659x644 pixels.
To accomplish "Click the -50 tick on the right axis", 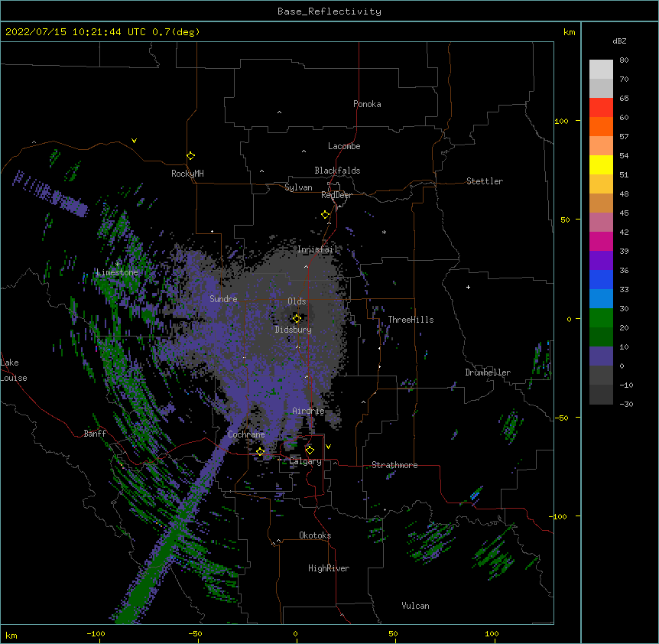I will (561, 418).
